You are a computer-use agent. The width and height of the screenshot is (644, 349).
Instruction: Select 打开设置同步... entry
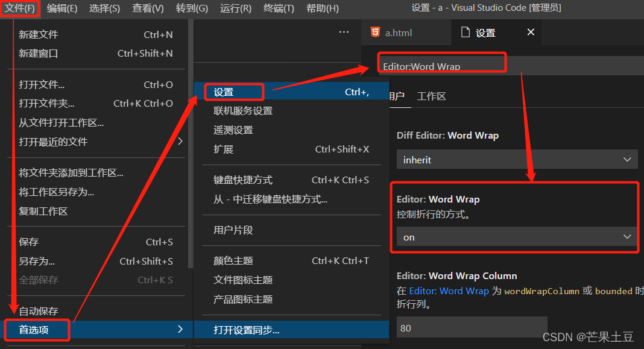[291, 330]
